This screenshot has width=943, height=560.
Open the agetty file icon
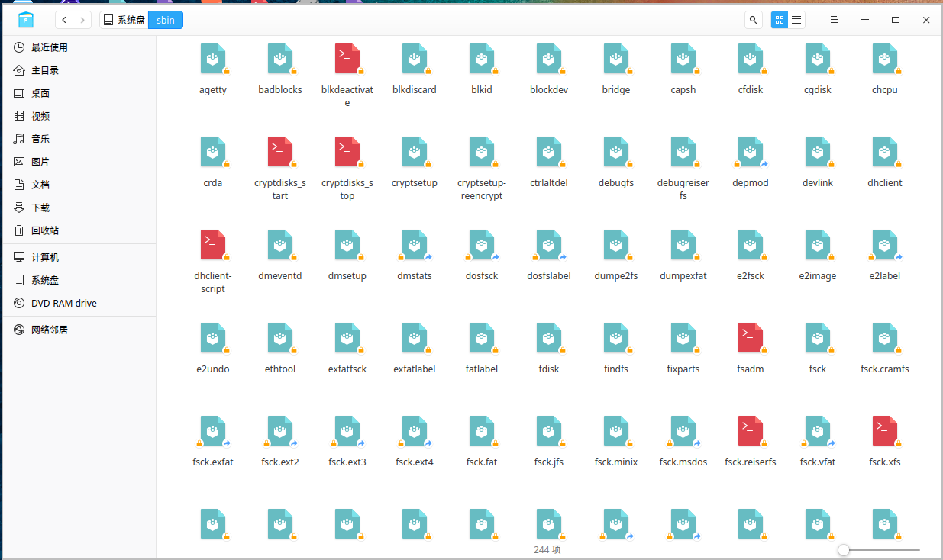(x=213, y=59)
